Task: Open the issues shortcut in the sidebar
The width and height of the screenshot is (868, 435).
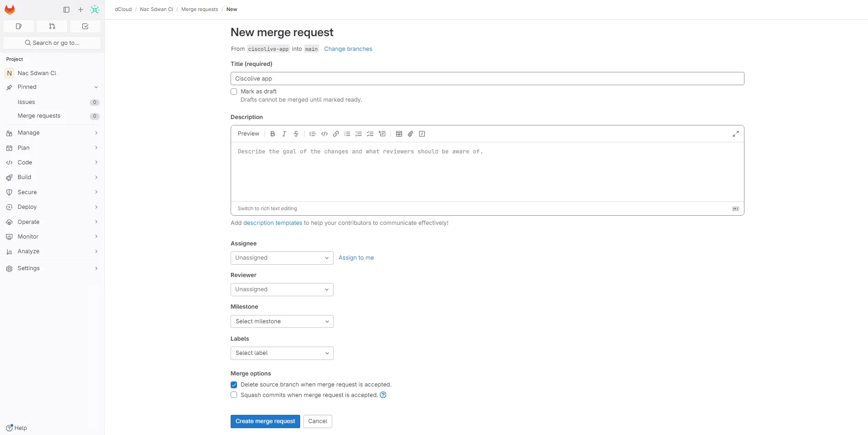Action: [18, 26]
